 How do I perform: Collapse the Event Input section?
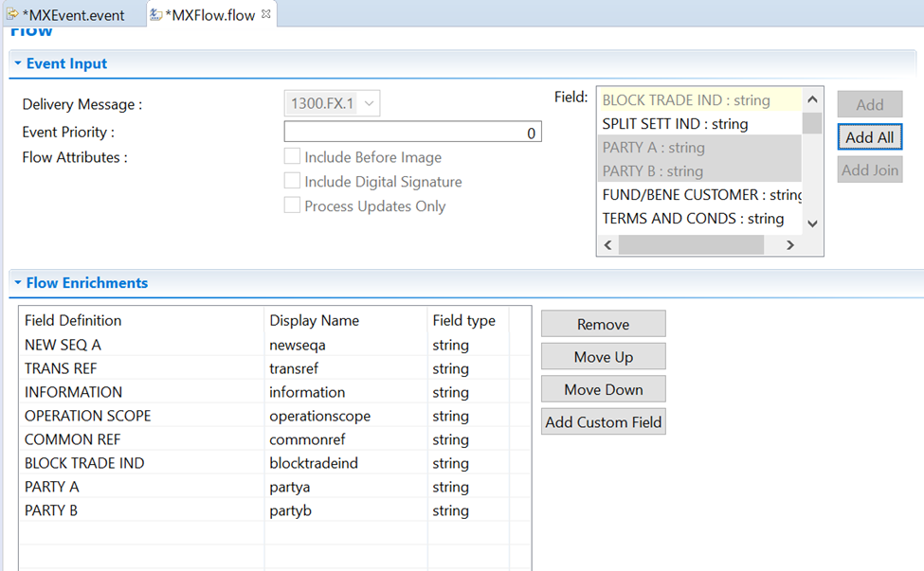click(x=17, y=64)
